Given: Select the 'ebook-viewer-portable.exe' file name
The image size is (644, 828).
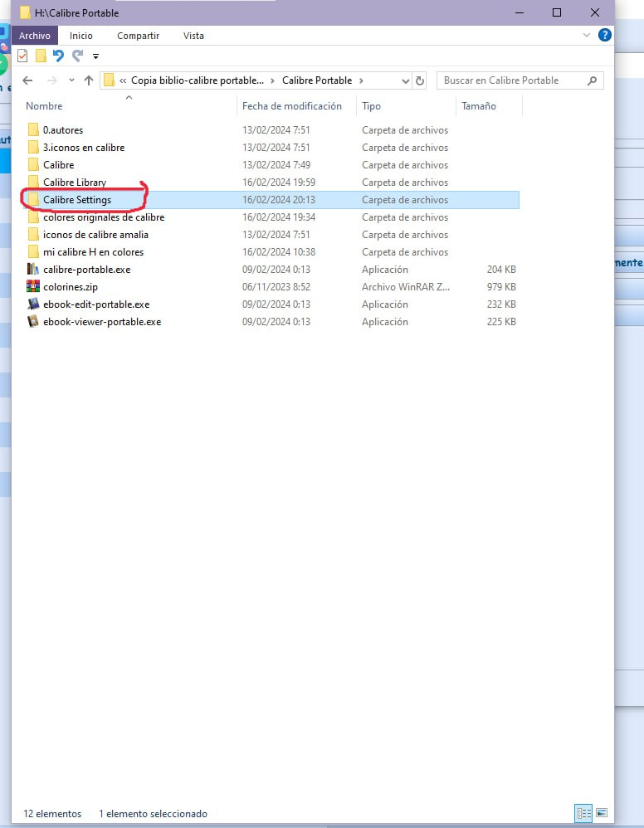Looking at the screenshot, I should [102, 322].
